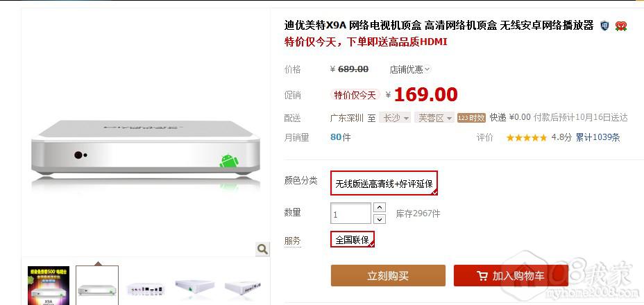This screenshot has width=644, height=305.
Task: Click the five-star rating icons
Action: [x=527, y=137]
